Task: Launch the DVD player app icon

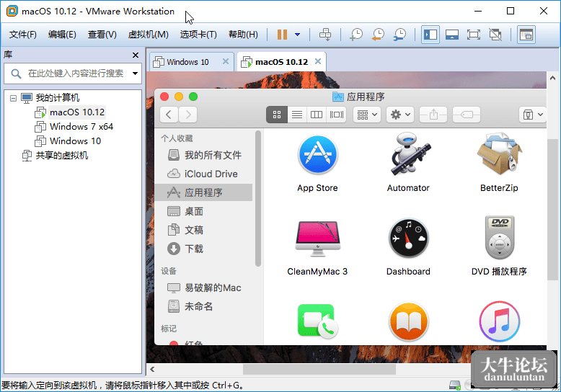Action: [x=500, y=238]
